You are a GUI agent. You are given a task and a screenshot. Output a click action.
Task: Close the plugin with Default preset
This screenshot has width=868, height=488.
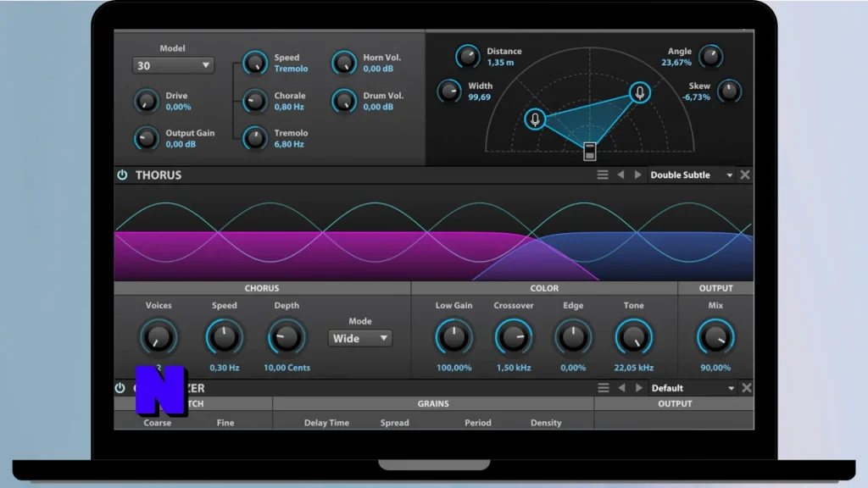point(747,388)
